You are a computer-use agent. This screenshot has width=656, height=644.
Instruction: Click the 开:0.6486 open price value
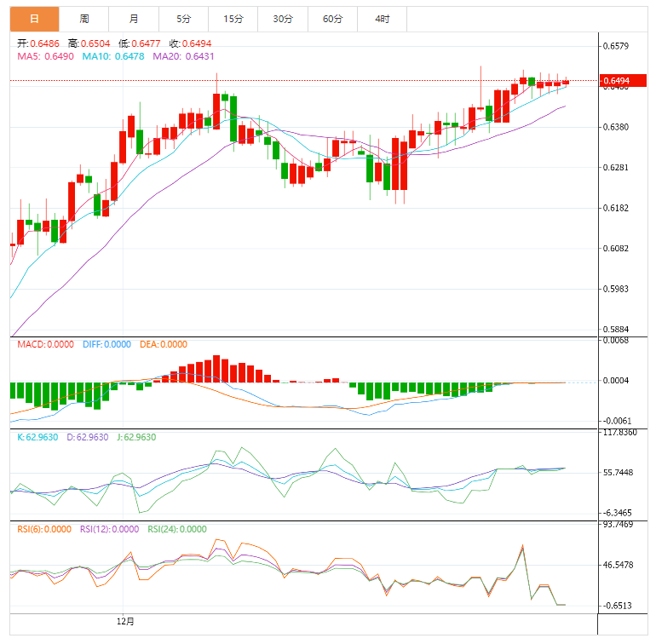click(x=38, y=43)
